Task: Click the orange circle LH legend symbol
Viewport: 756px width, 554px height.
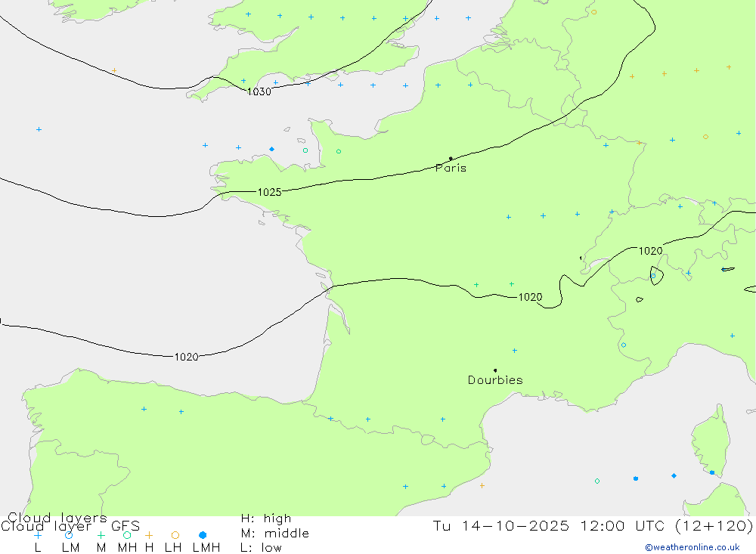Action: 175,535
